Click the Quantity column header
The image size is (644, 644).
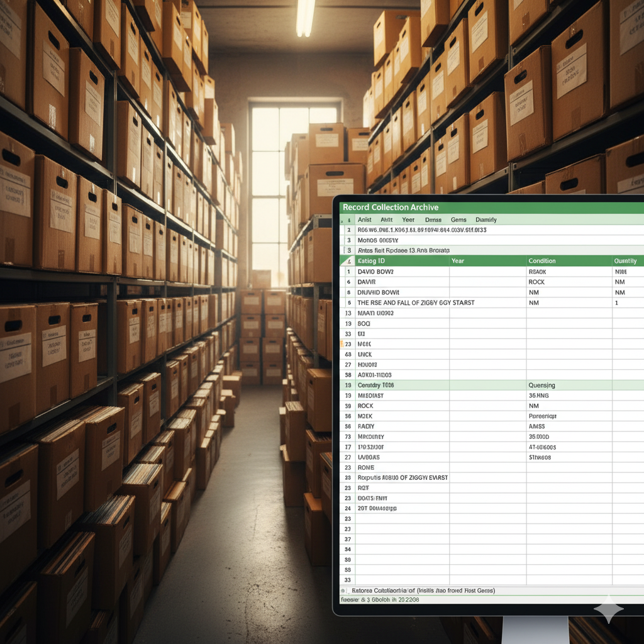coord(625,261)
